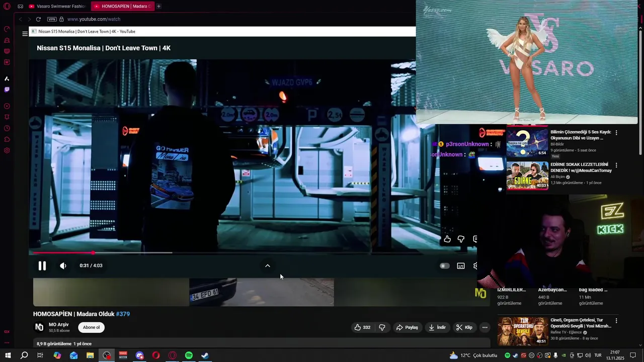Click the MO Arşiv channel avatar

(39, 327)
